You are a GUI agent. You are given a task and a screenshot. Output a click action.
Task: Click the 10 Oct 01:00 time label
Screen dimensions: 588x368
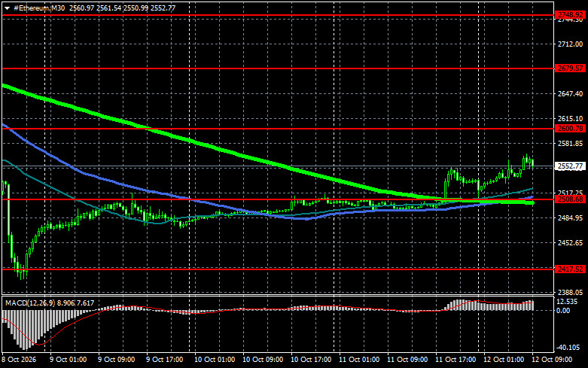[x=215, y=360]
